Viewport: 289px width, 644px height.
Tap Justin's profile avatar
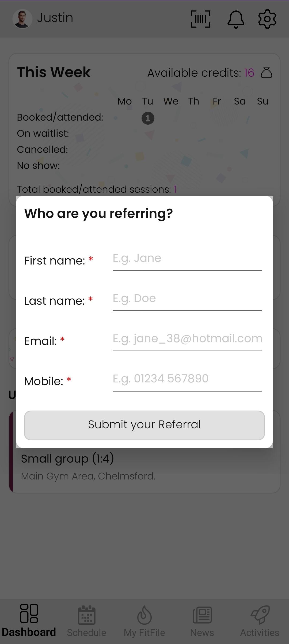click(x=22, y=19)
